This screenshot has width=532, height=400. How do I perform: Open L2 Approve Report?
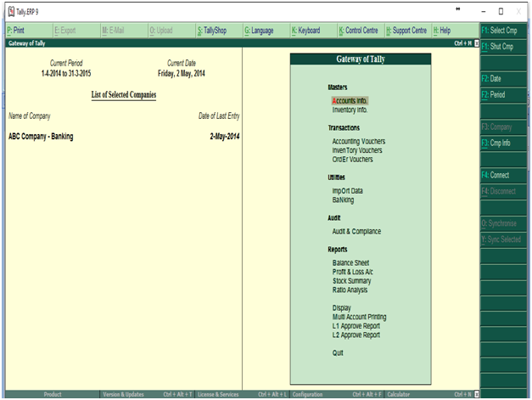356,335
